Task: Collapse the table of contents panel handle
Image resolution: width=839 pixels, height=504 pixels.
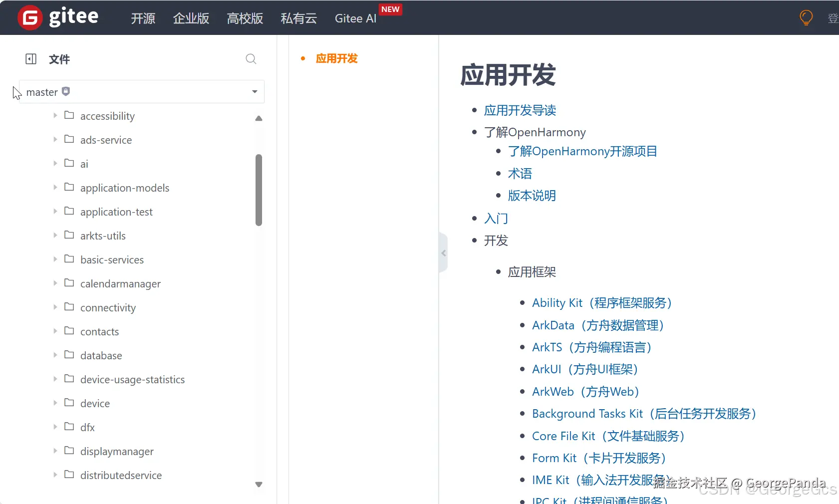Action: click(443, 252)
